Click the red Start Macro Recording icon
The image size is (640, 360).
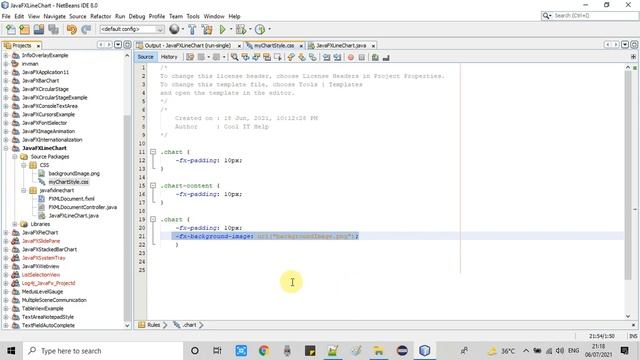[x=351, y=58]
